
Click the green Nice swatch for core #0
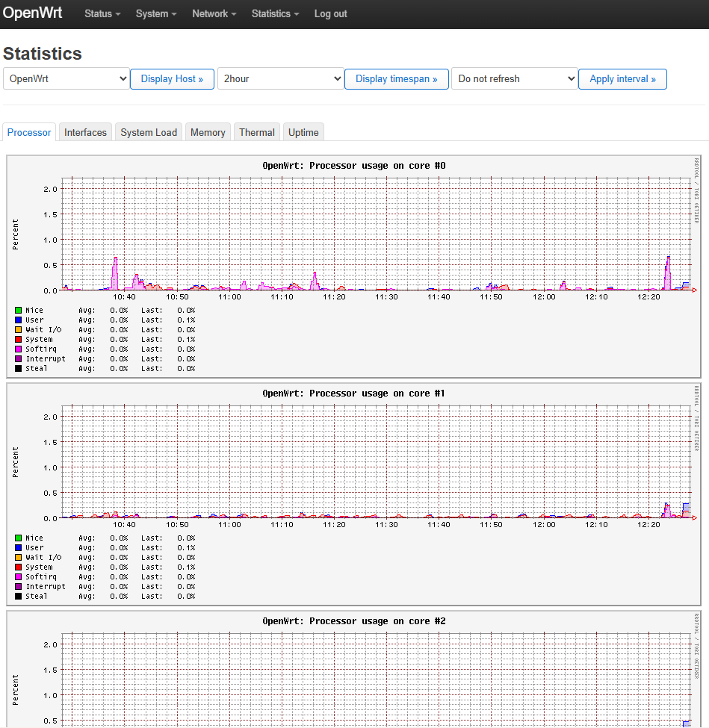[18, 310]
